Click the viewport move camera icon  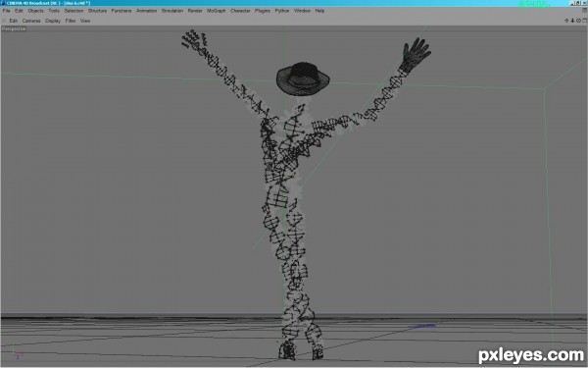coord(566,21)
